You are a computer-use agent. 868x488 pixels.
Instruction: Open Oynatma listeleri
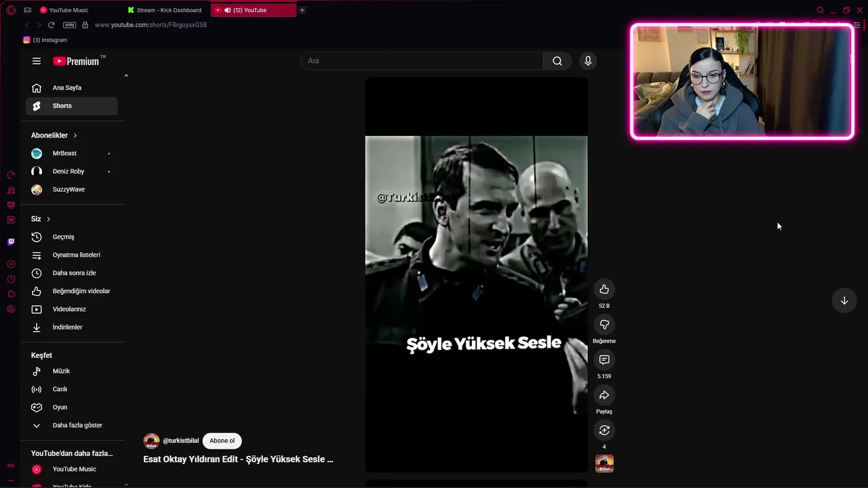click(72, 255)
